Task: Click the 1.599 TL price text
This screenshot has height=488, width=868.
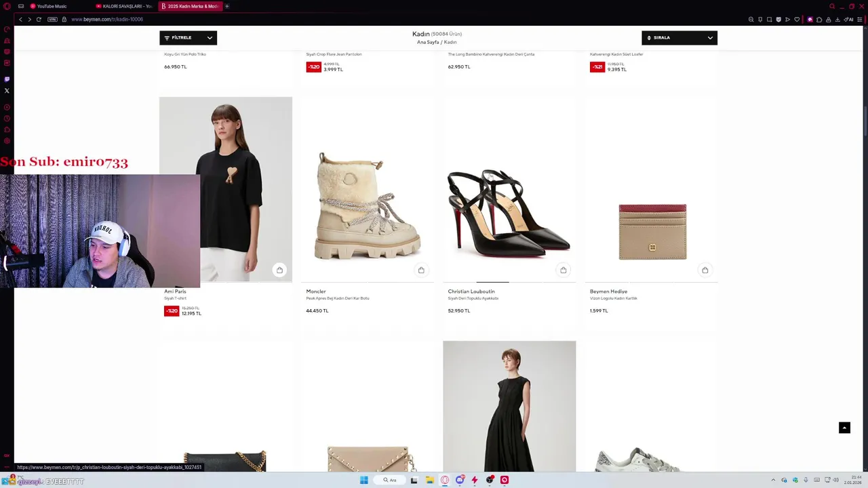Action: click(599, 310)
